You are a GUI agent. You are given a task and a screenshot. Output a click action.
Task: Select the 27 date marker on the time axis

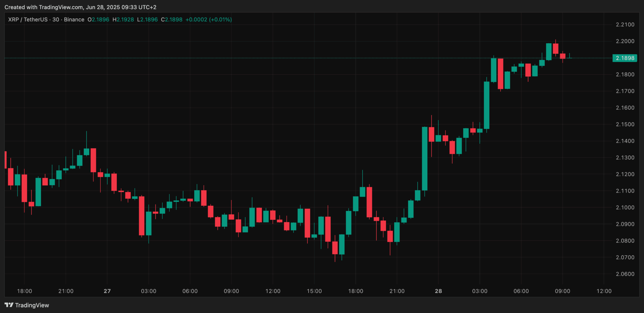click(x=107, y=291)
